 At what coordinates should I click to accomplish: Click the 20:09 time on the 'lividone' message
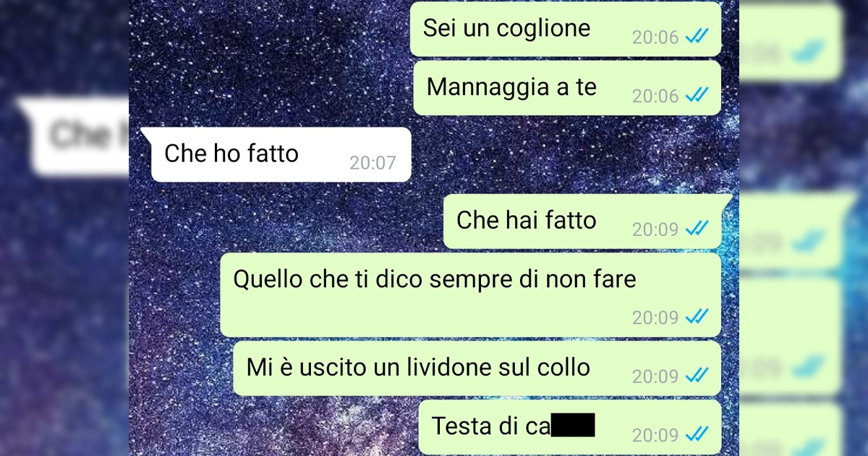[x=655, y=376]
